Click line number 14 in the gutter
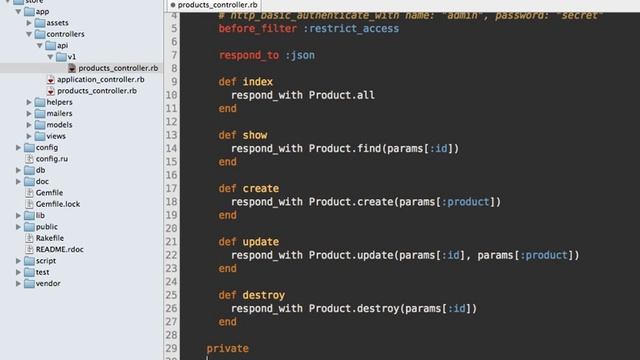This screenshot has width=640, height=360. 171,149
